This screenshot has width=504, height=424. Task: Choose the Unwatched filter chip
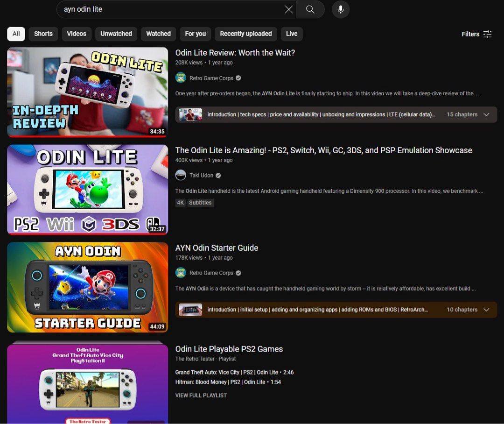click(116, 34)
